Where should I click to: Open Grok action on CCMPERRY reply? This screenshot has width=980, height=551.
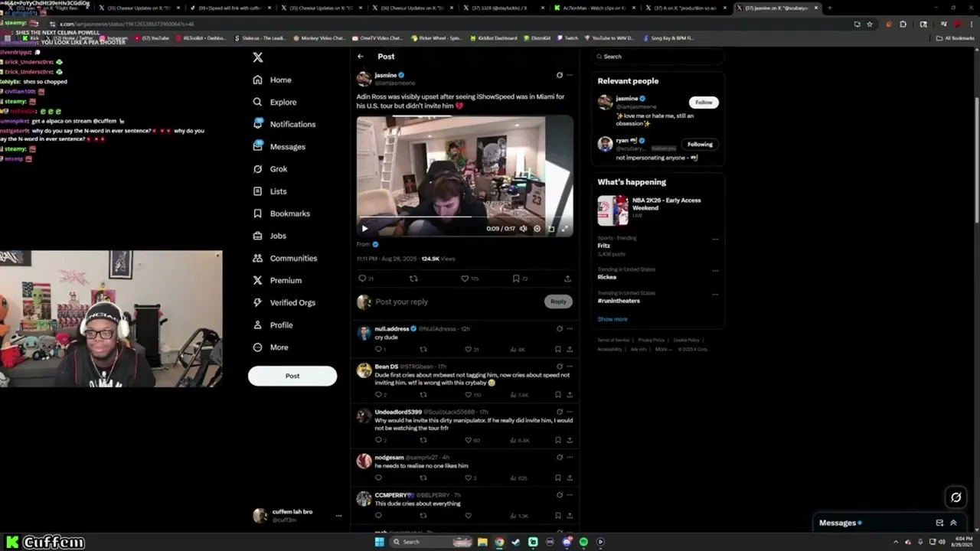[x=559, y=495]
